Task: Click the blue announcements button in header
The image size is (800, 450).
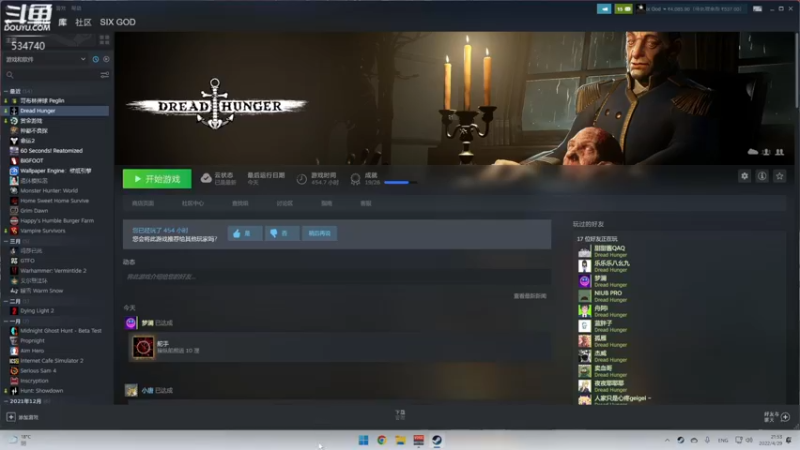Action: 604,9
